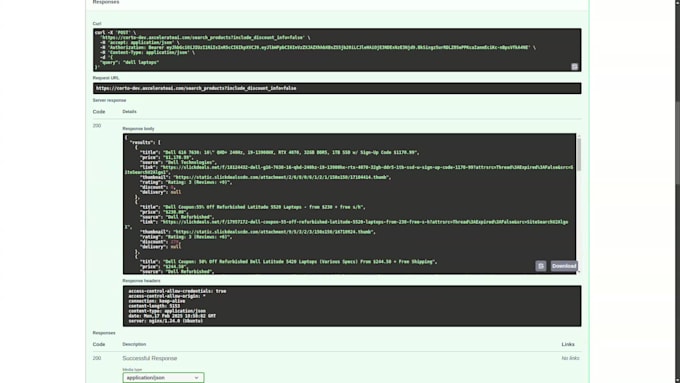680x383 pixels.
Task: Copy the curl command to clipboard
Action: (x=574, y=66)
